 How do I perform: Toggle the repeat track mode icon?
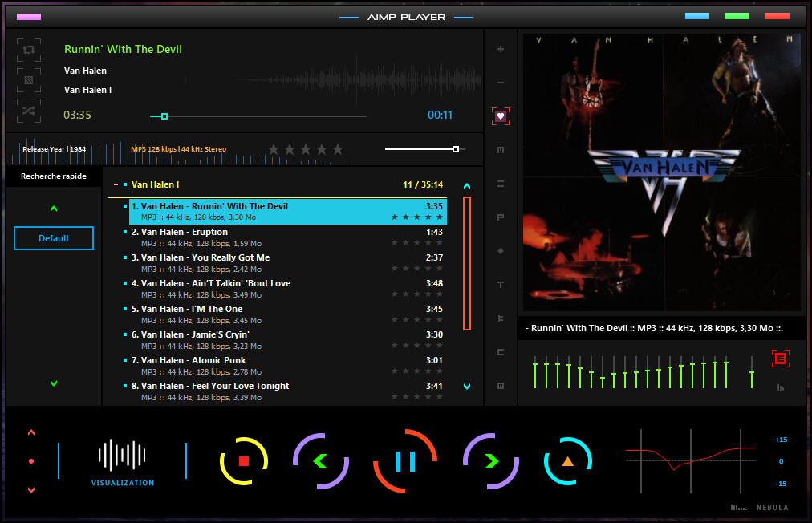point(29,50)
